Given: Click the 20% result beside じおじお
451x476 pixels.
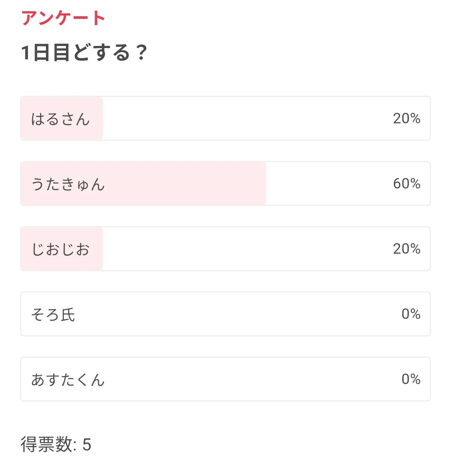Looking at the screenshot, I should click(406, 249).
